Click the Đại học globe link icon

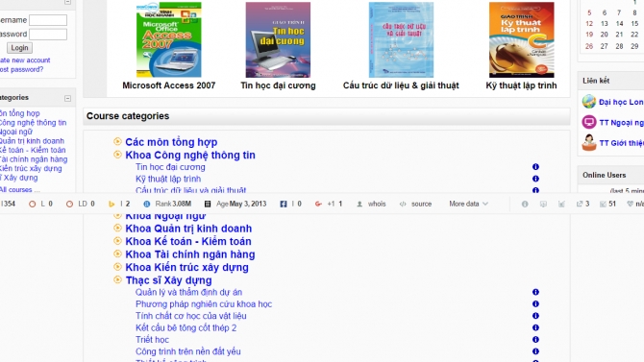coord(589,102)
